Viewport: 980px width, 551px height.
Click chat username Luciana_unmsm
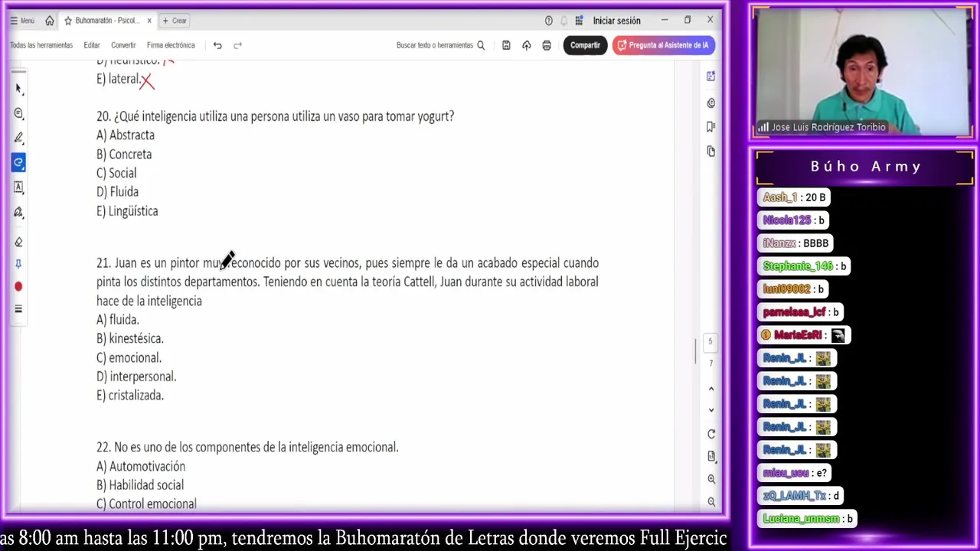801,519
